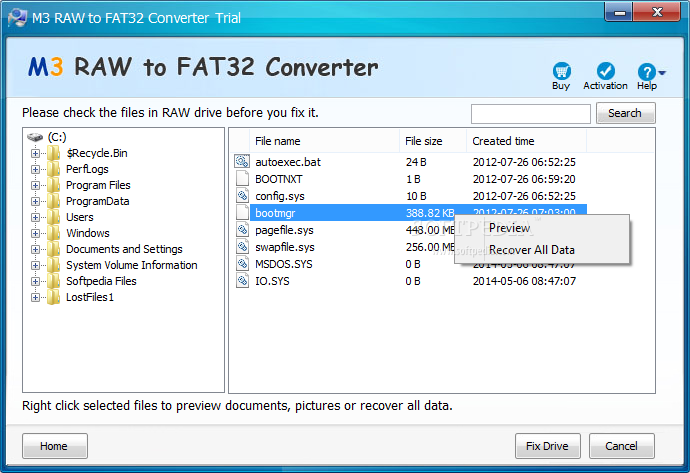Select the pagefile.sys file name
The height and width of the screenshot is (473, 690).
[x=284, y=230]
